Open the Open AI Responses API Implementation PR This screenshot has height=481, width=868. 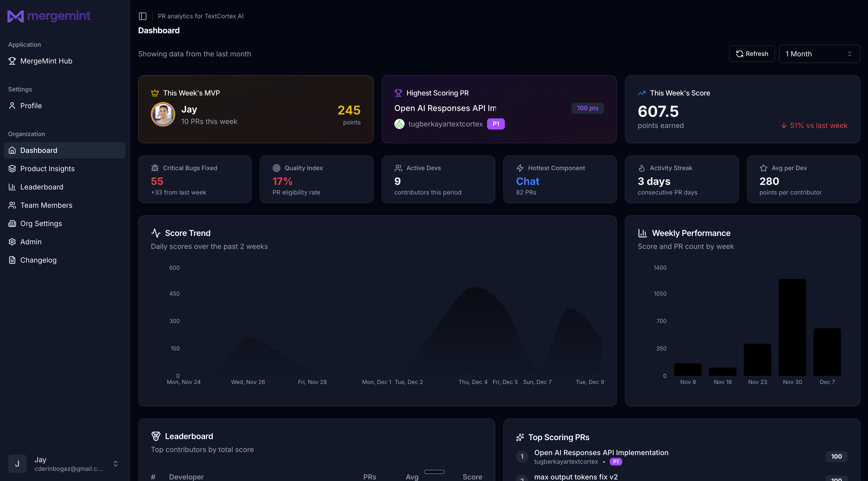pos(601,453)
